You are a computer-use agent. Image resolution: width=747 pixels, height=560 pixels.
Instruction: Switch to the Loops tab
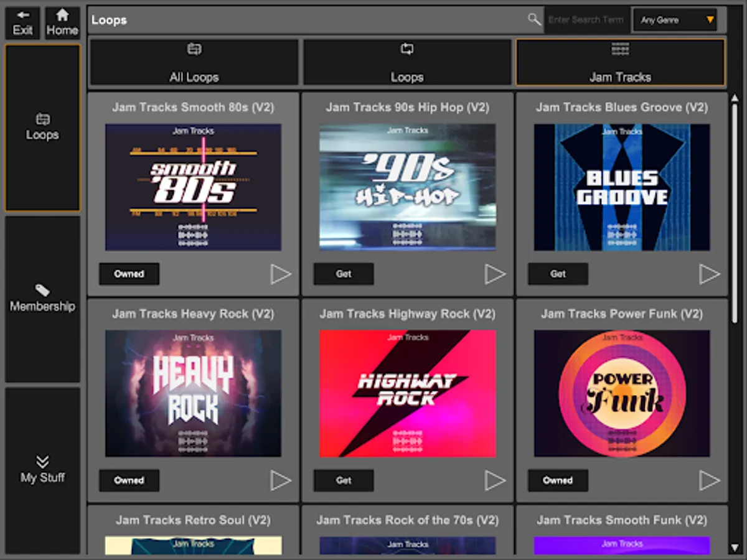pos(407,62)
